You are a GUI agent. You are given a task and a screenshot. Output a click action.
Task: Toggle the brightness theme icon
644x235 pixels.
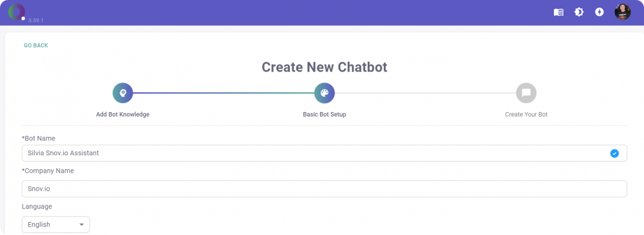[579, 12]
